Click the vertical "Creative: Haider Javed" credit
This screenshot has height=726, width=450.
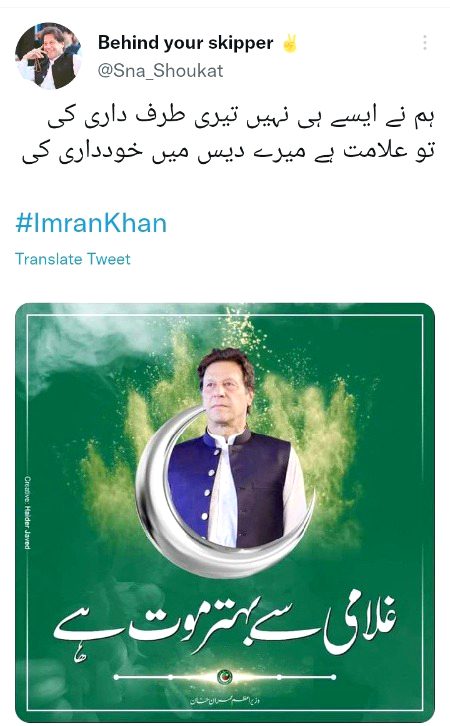(28, 513)
